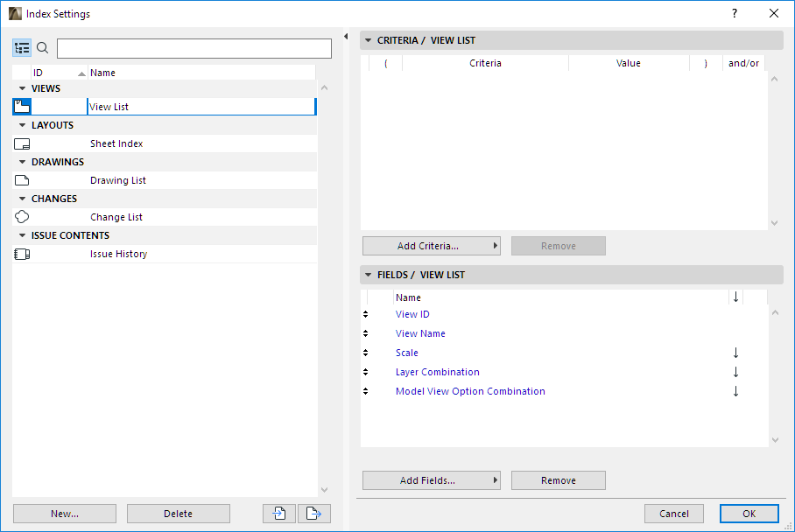This screenshot has height=532, width=795.
Task: Click the Drawing List icon
Action: click(x=21, y=179)
